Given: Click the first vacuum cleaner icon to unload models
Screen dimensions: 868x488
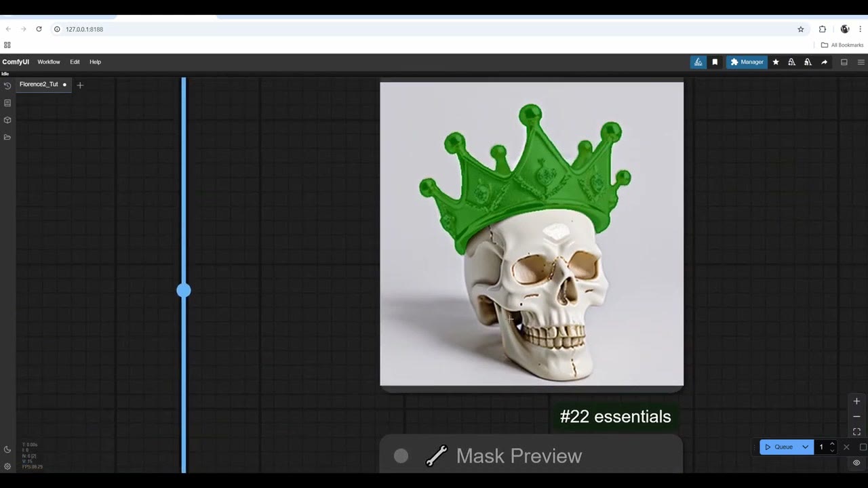Looking at the screenshot, I should [x=791, y=62].
